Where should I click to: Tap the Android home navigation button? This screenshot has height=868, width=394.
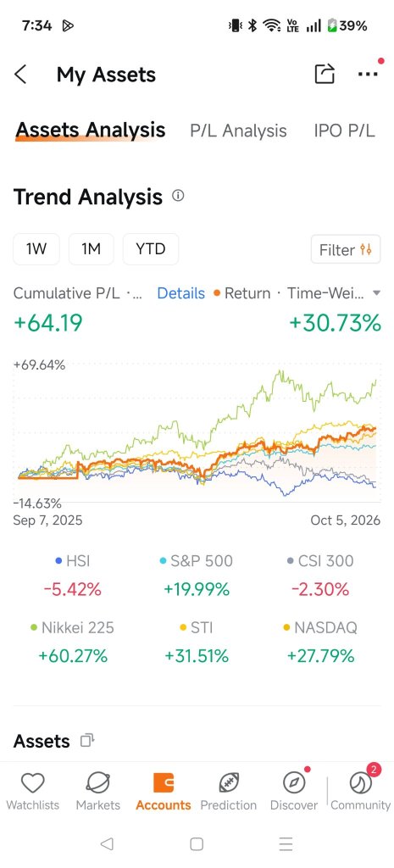point(197,843)
